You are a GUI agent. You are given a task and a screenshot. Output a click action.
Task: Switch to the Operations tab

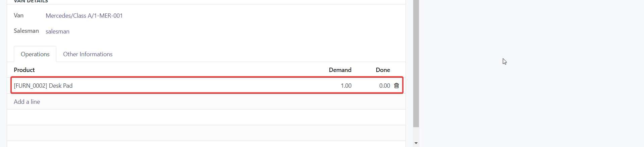tap(35, 54)
